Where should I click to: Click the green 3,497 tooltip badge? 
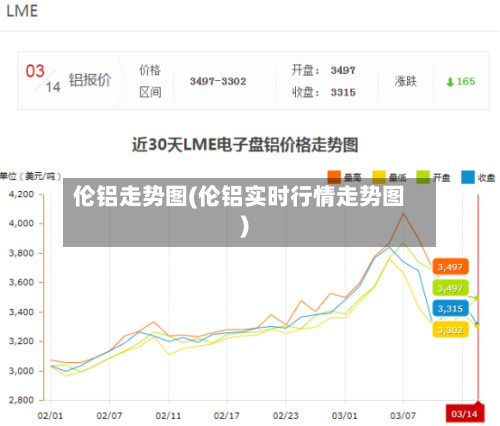[450, 288]
